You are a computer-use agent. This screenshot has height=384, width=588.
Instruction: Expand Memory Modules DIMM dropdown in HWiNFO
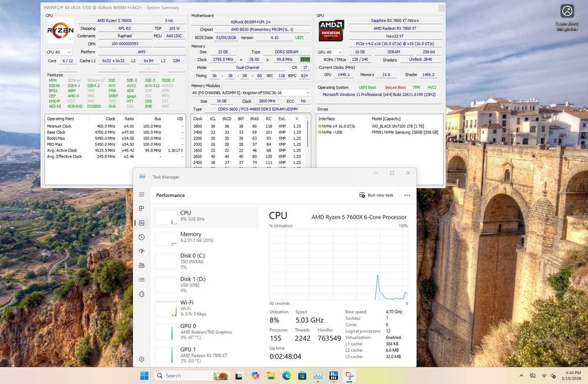pos(251,93)
